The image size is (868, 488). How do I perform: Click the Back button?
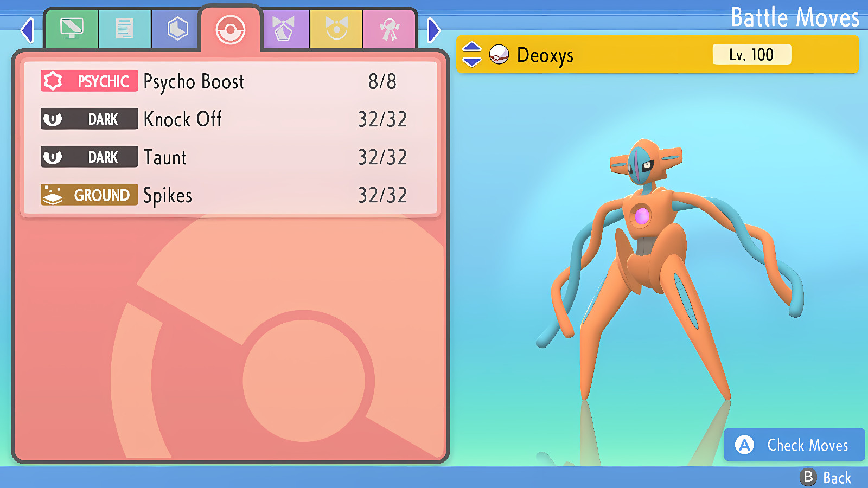(x=826, y=478)
